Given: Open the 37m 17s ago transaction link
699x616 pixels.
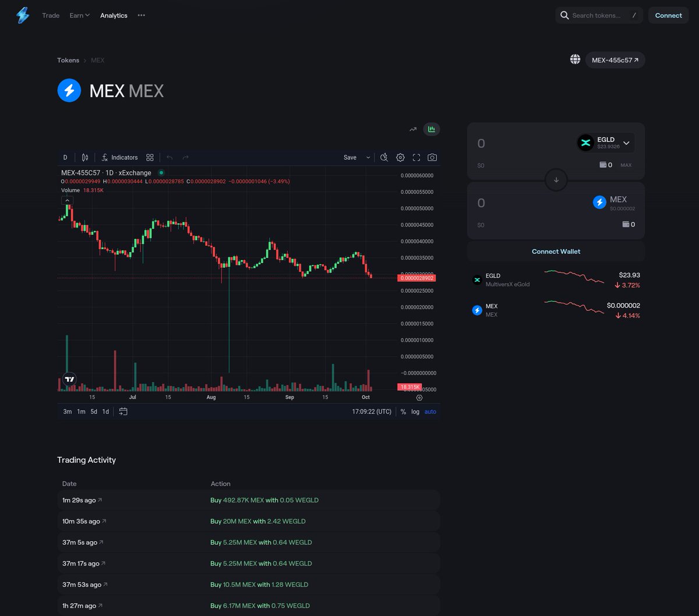Looking at the screenshot, I should click(x=84, y=563).
